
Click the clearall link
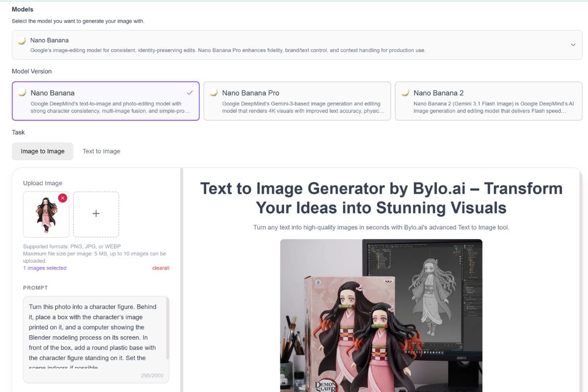coord(161,268)
